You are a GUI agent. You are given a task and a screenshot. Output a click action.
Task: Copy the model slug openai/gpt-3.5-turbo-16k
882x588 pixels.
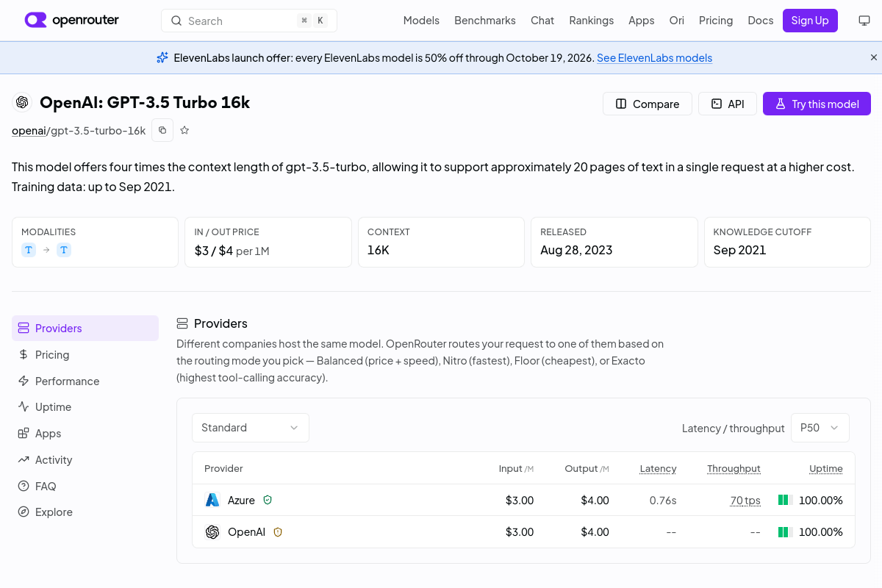coord(162,130)
